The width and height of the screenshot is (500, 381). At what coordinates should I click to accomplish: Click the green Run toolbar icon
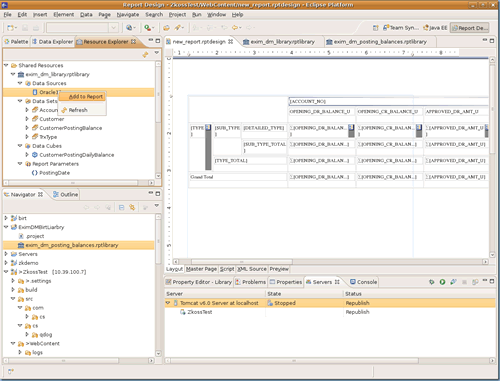point(147,28)
